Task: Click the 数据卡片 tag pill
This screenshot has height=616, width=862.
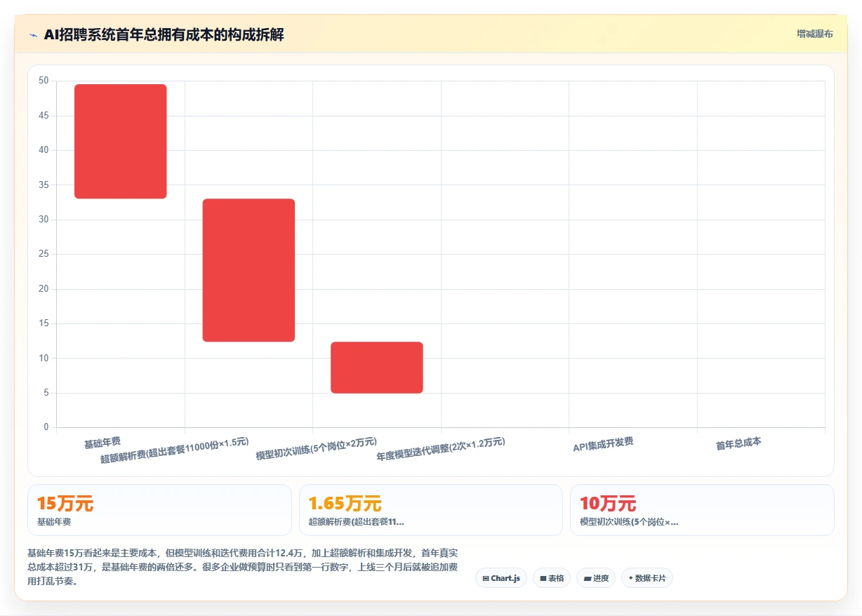Action: (x=647, y=578)
